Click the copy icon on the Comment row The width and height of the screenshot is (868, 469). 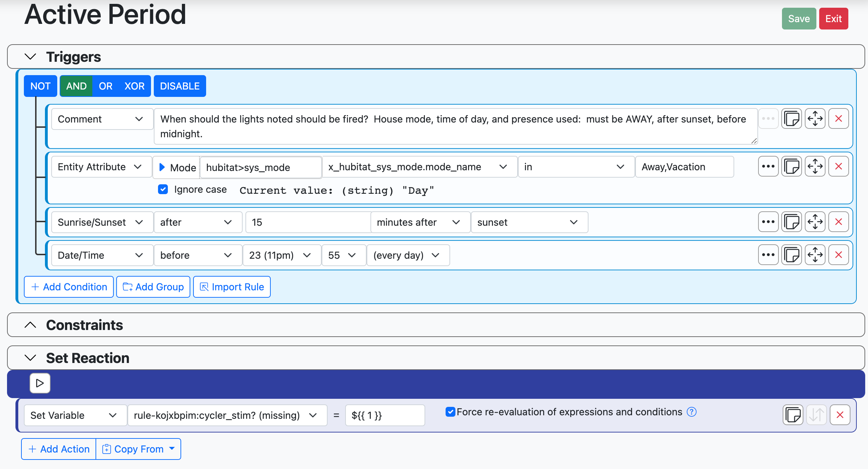click(x=791, y=119)
